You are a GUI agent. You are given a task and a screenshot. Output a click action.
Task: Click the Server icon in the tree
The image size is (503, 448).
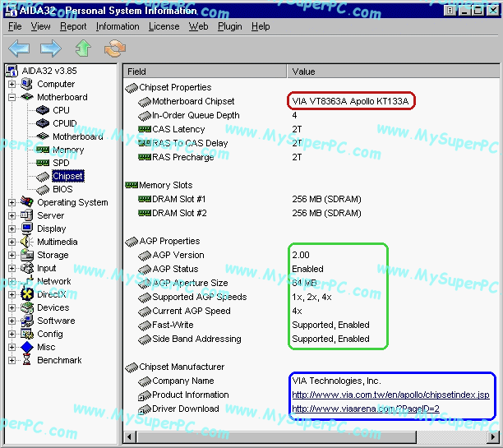point(26,215)
